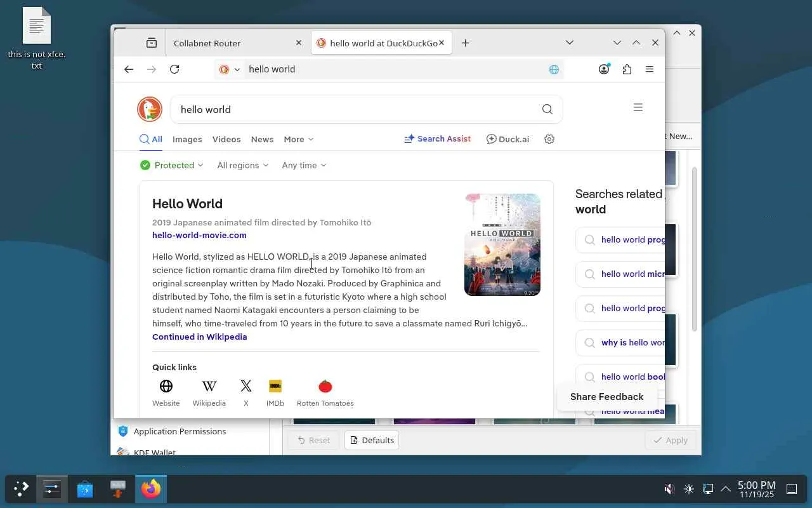The image size is (812, 508).
Task: Select the 'this is not xfce.txt' desktop file
Action: click(37, 38)
